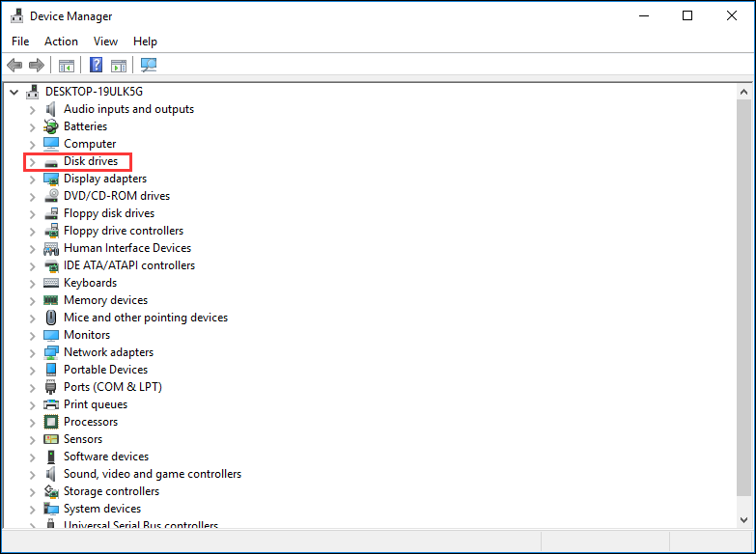Click the Keyboards icon

pos(50,283)
